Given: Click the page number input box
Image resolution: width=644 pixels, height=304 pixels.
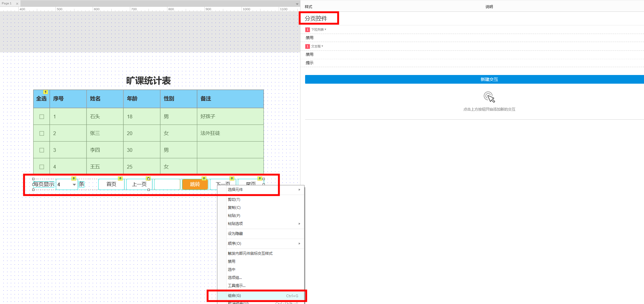Looking at the screenshot, I should click(x=167, y=184).
